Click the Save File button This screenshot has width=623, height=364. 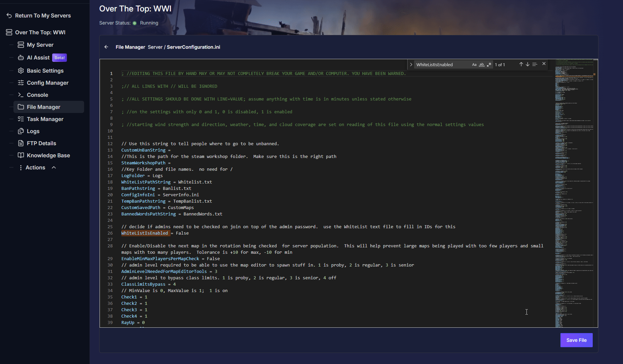(576, 340)
